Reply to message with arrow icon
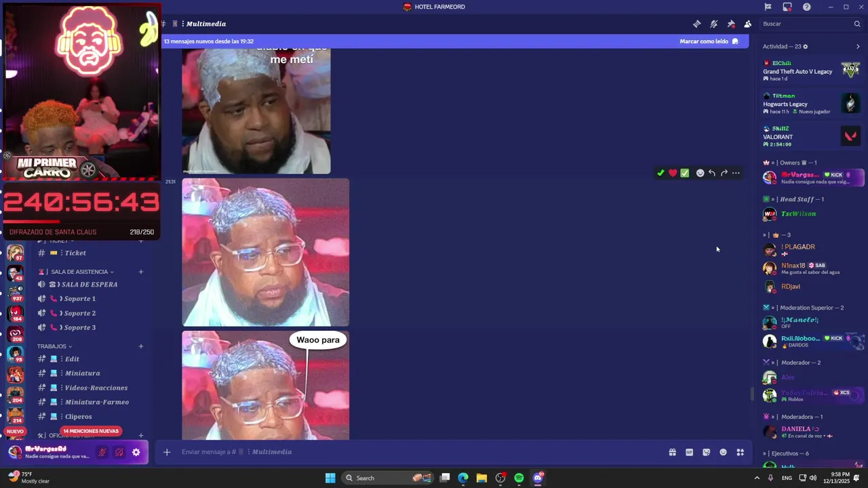Viewport: 868px width, 488px height. coord(712,173)
